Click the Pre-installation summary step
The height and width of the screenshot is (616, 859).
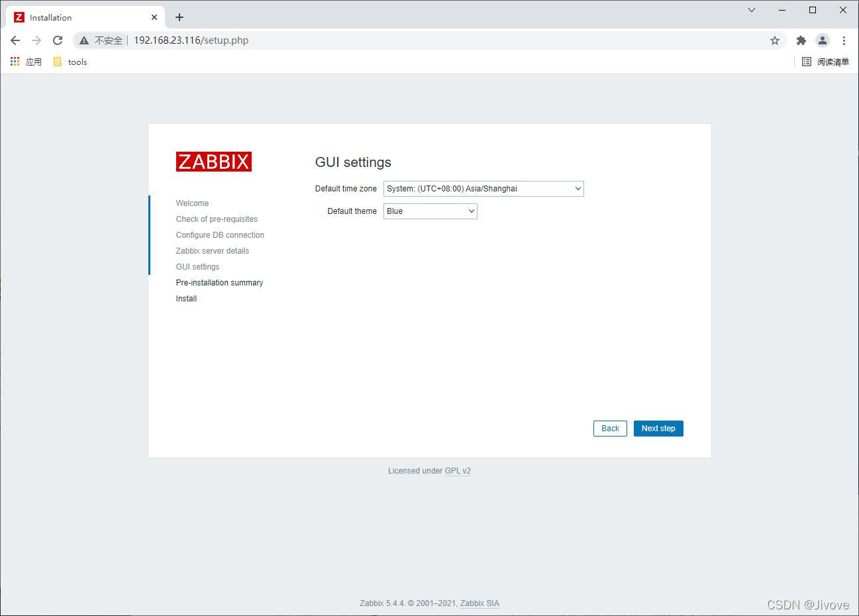[219, 283]
